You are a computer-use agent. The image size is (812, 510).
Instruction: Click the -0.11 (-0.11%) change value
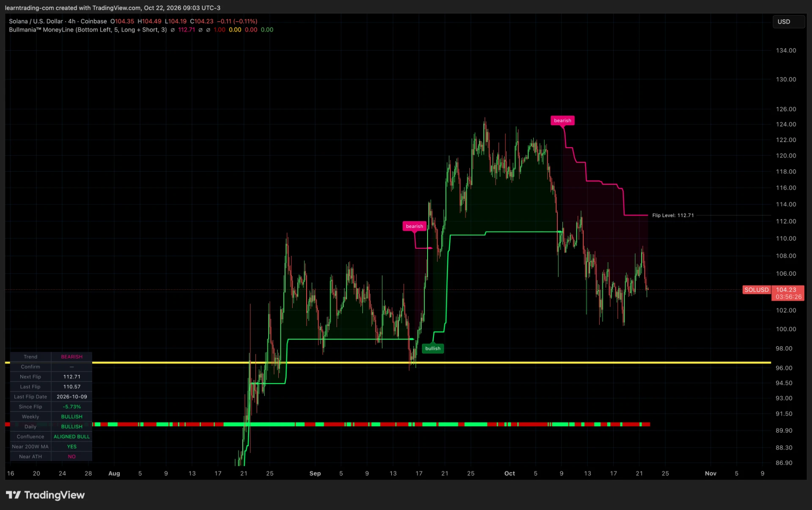click(x=237, y=21)
